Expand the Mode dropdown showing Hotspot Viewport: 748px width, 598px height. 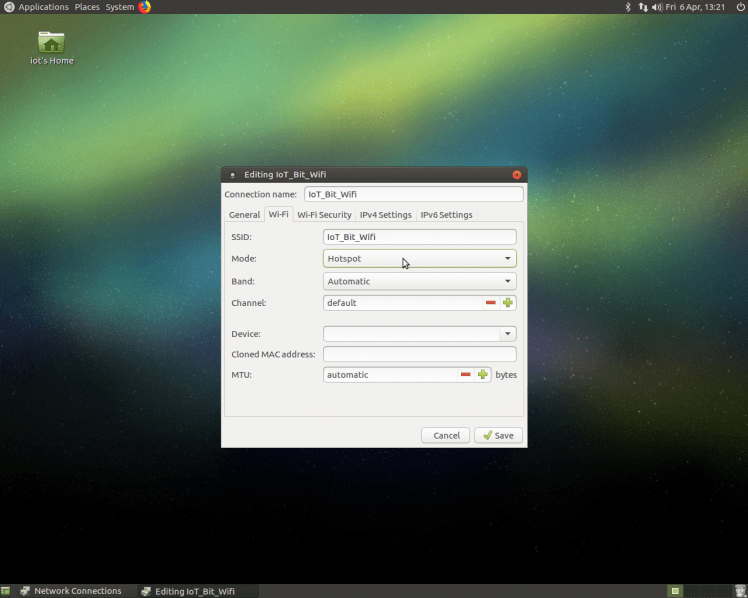420,259
